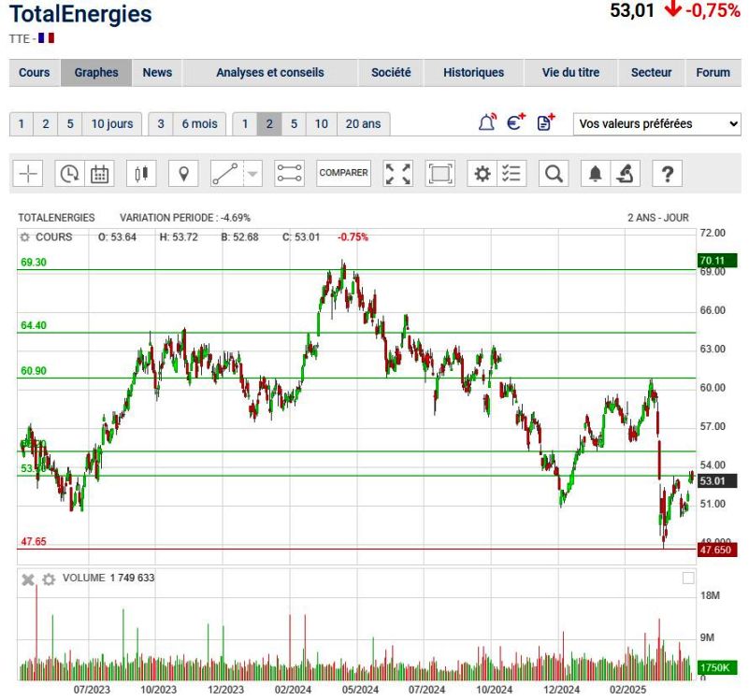Click the VARIATION PERIODE -4.69% text
Viewport: 749px width, 700px height.
[185, 218]
